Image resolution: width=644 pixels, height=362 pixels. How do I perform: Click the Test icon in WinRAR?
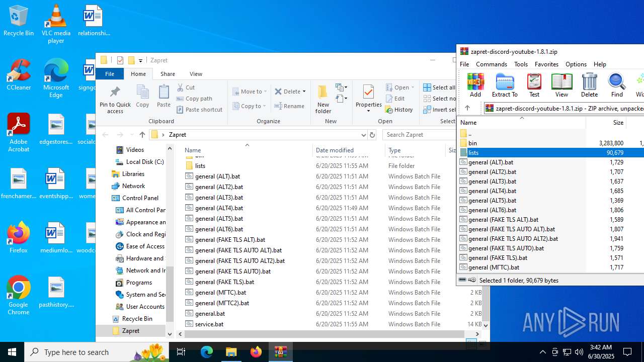(534, 84)
